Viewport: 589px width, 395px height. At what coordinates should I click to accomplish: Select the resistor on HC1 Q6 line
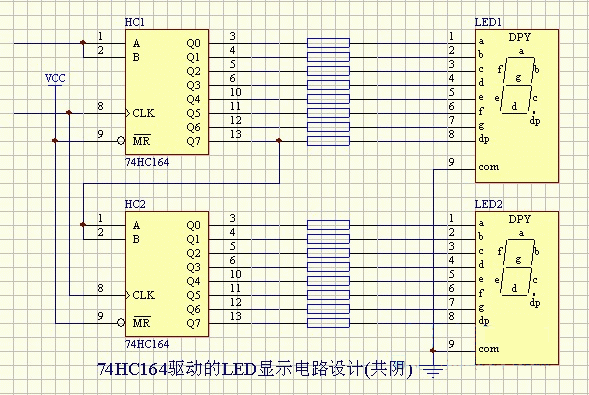[x=328, y=127]
